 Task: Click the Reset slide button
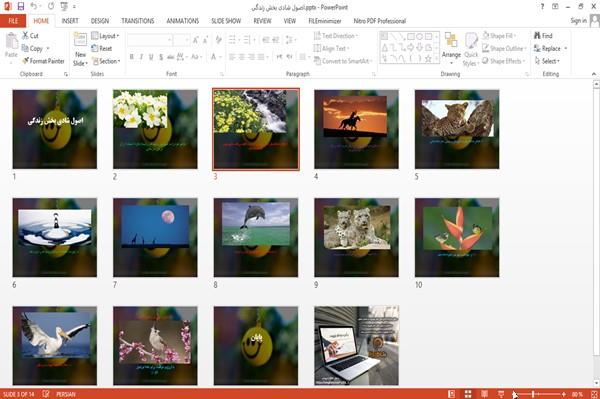[x=102, y=49]
